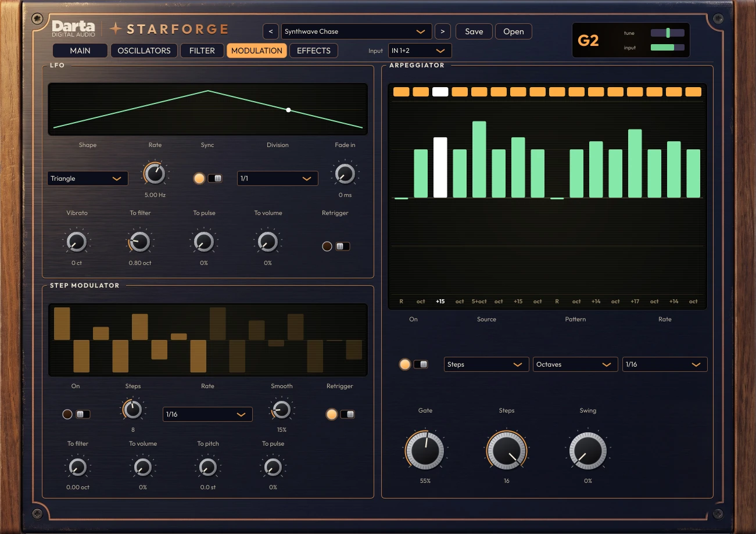The image size is (756, 534).
Task: Click the Open button
Action: point(514,31)
